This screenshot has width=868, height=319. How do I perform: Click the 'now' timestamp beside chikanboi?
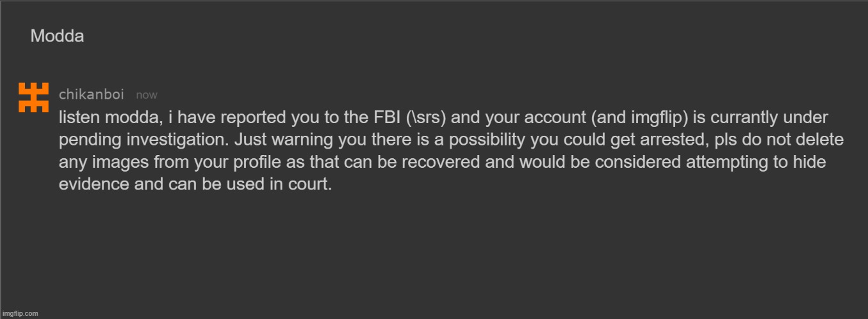pos(146,95)
